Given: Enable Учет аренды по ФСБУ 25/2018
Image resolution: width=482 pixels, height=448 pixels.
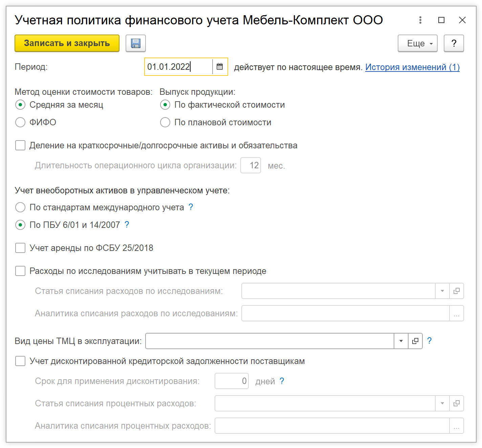Looking at the screenshot, I should pyautogui.click(x=20, y=248).
